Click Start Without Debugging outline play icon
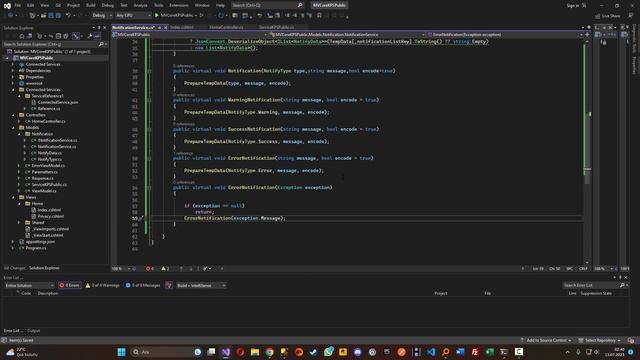Viewport: 640px width, 360px height. (x=202, y=16)
